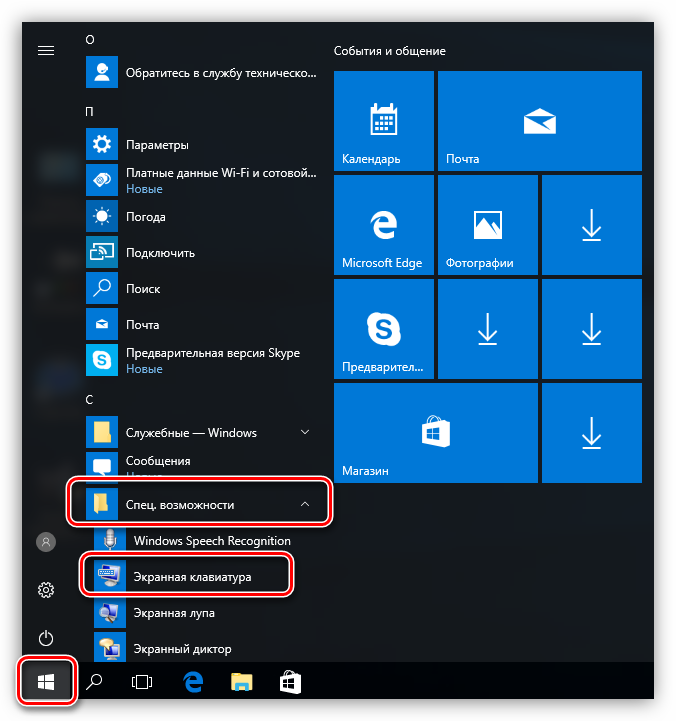Open the Подключить connect app
Viewport: 676px width, 721px height.
click(x=201, y=252)
